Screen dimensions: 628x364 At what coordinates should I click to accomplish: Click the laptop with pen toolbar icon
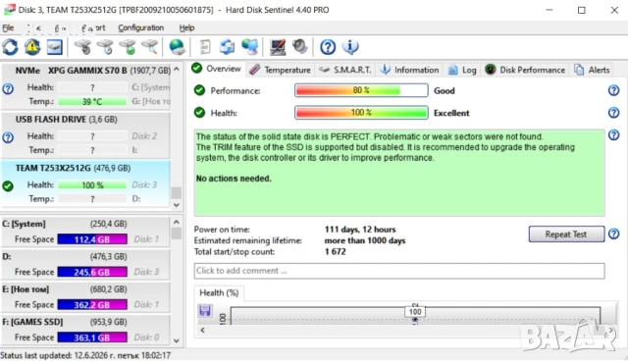point(278,47)
